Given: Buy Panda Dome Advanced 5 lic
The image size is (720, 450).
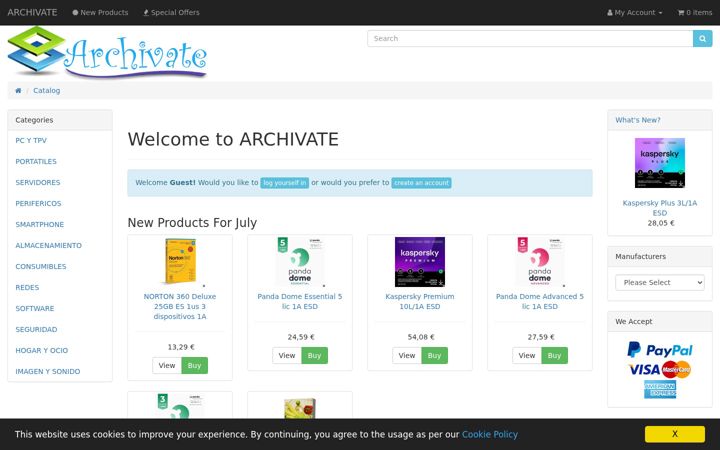Looking at the screenshot, I should [x=554, y=355].
